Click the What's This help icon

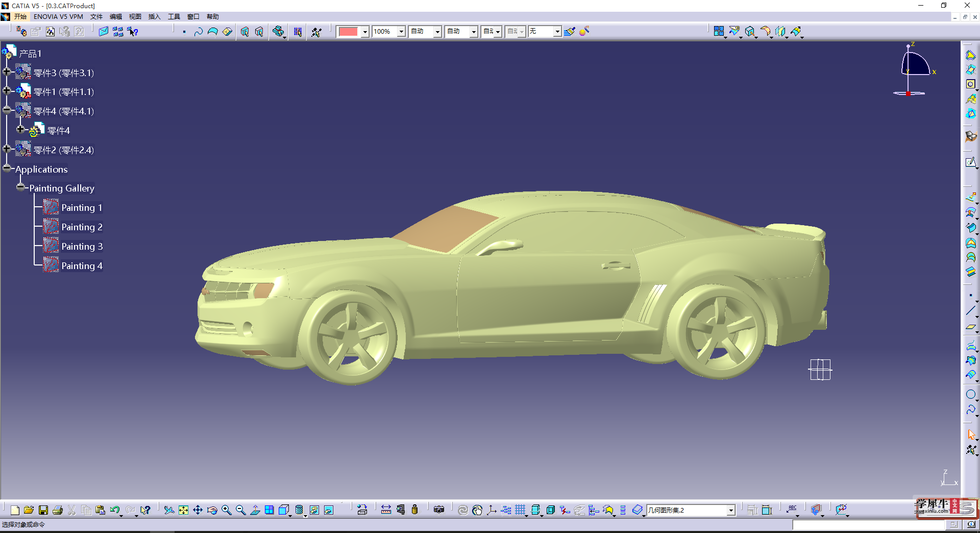click(145, 510)
